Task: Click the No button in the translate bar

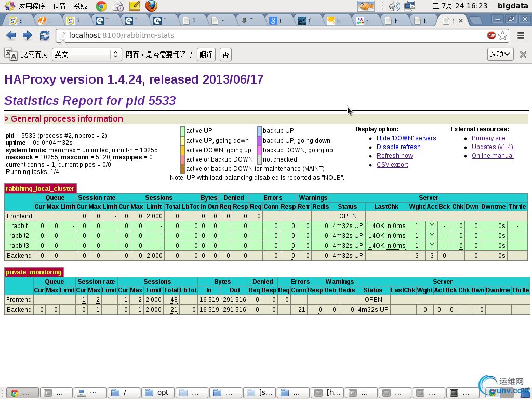Action: tap(225, 55)
